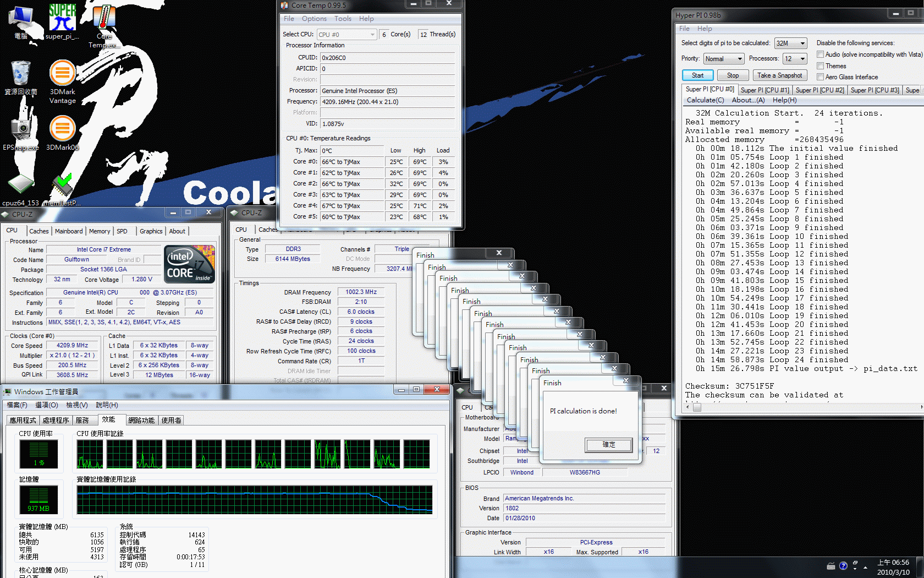Click the Core Temp title bar thermometer icon

[x=284, y=6]
